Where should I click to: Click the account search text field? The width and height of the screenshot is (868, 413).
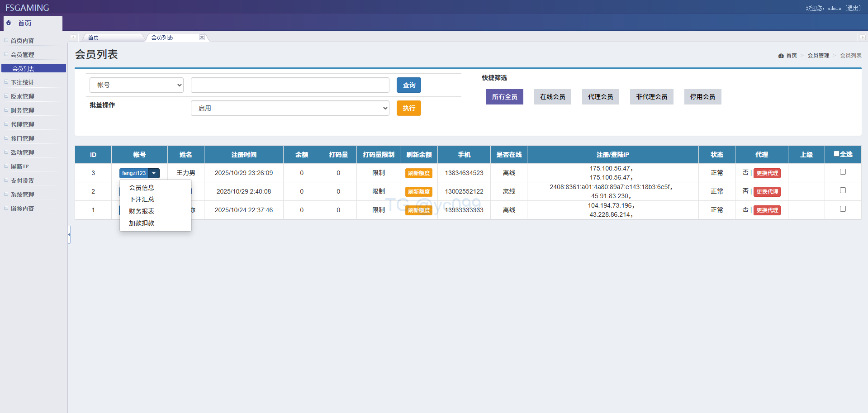[290, 85]
